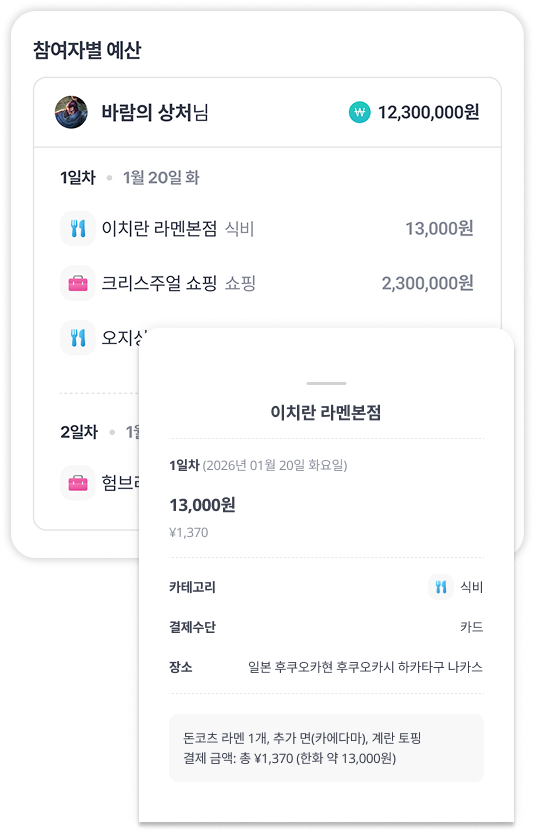Click pink bag icon under 2일차
The height and width of the screenshot is (836, 535).
[x=78, y=483]
